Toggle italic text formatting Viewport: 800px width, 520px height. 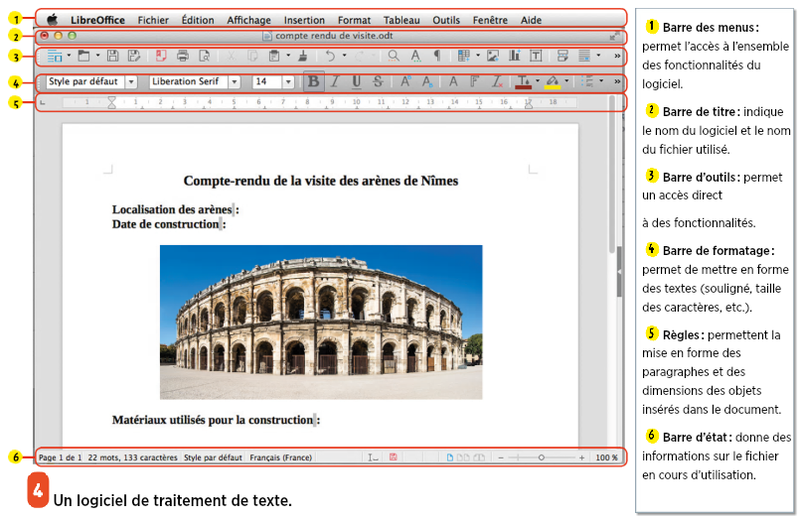335,82
